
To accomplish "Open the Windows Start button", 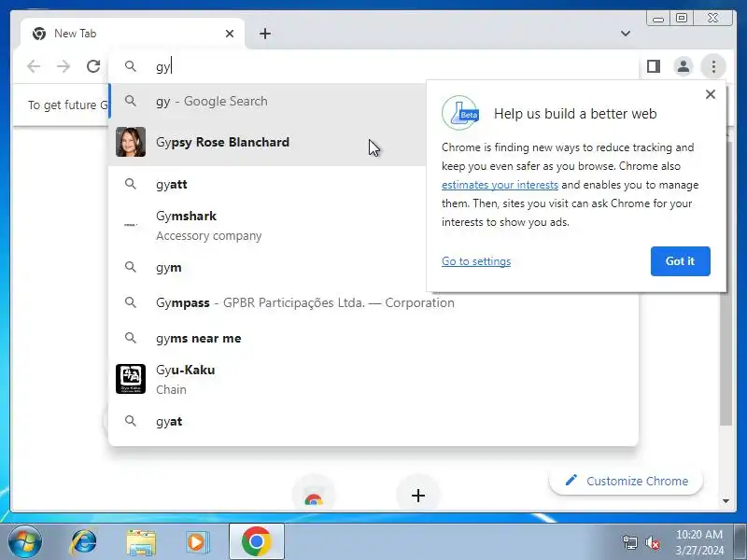I will [25, 541].
